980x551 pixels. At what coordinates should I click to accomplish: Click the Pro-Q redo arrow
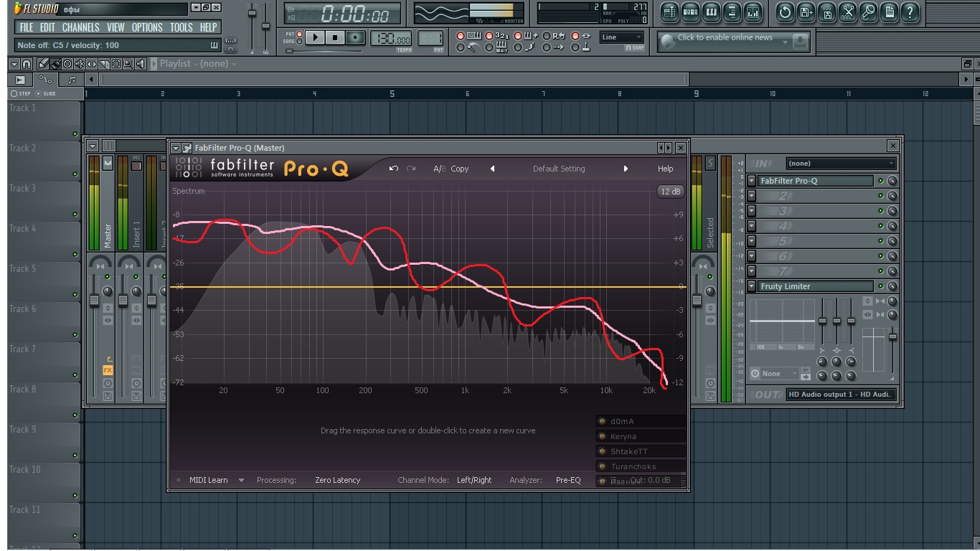pyautogui.click(x=411, y=169)
